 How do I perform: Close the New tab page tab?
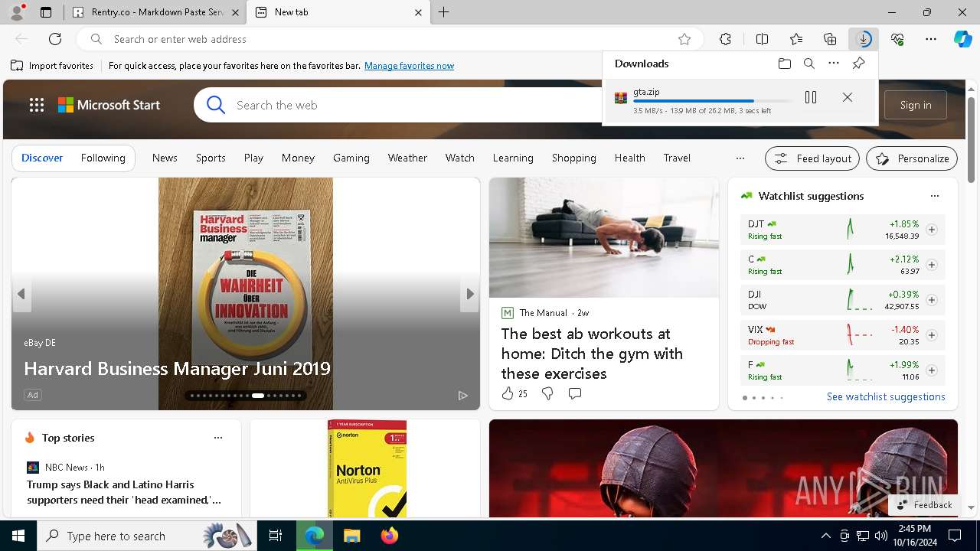click(x=418, y=12)
